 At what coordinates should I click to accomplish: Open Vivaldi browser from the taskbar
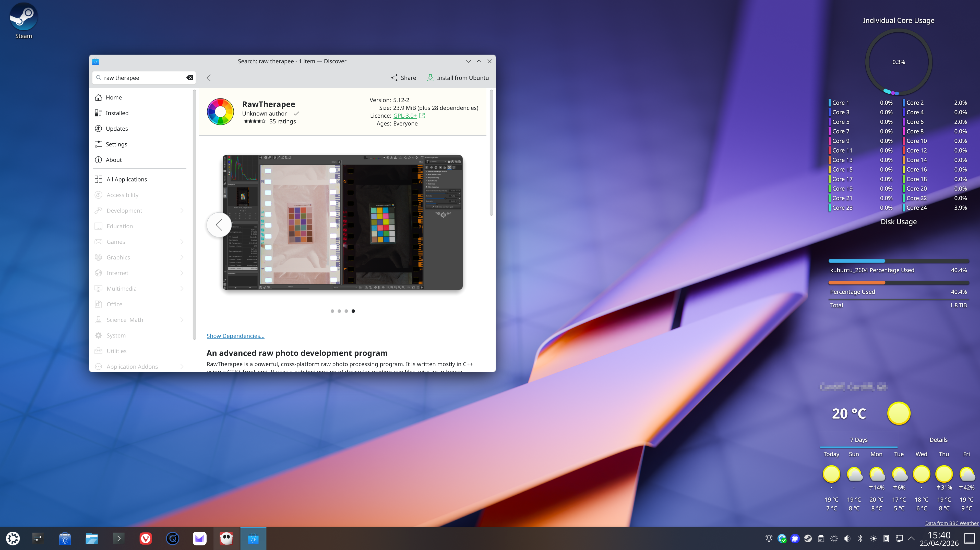pyautogui.click(x=145, y=538)
